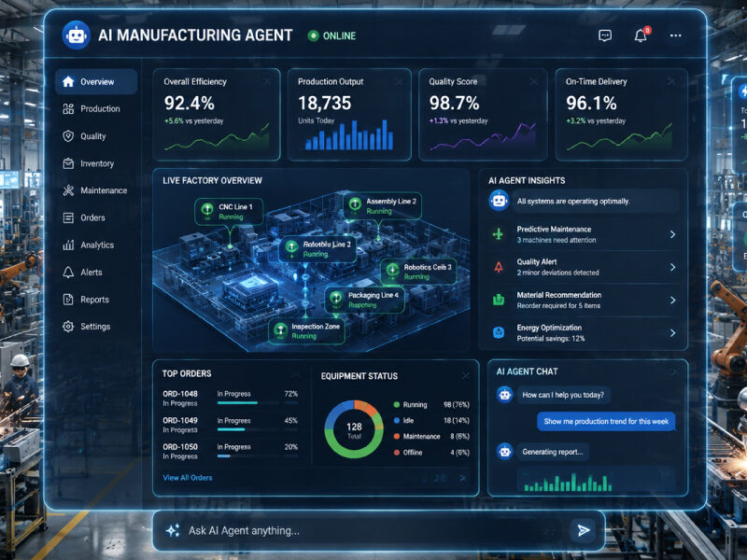Open the Overview menu item
The height and width of the screenshot is (560, 747).
tap(96, 82)
